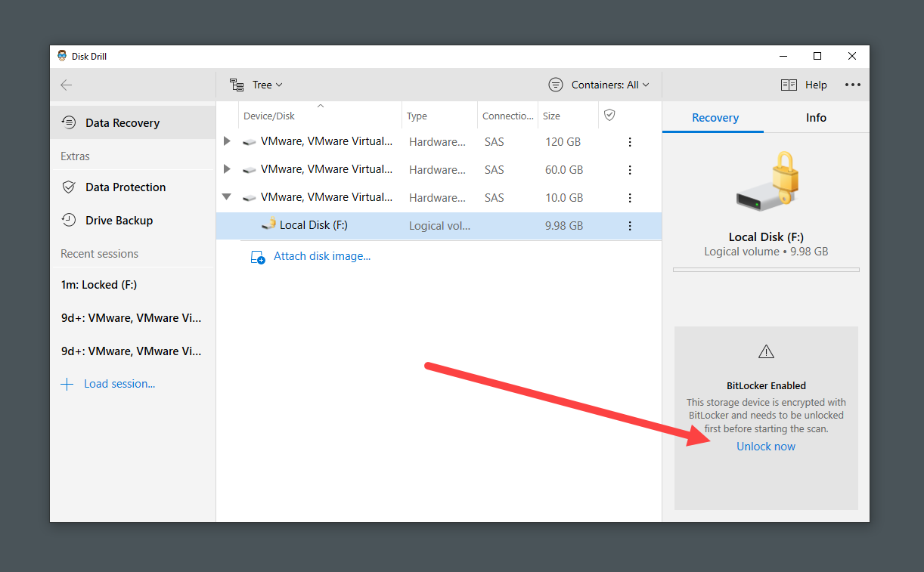The height and width of the screenshot is (572, 924).
Task: Click the Attach disk image icon
Action: (258, 257)
